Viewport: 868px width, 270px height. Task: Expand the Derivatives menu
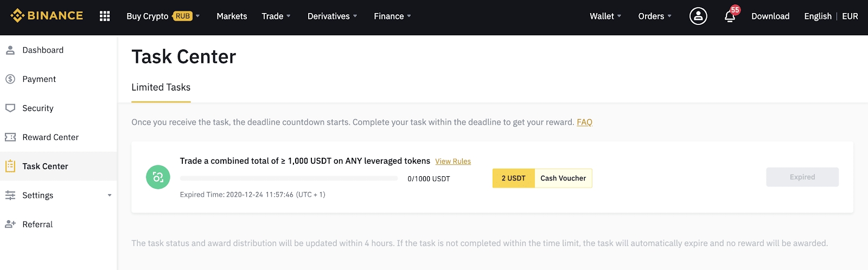(x=332, y=16)
